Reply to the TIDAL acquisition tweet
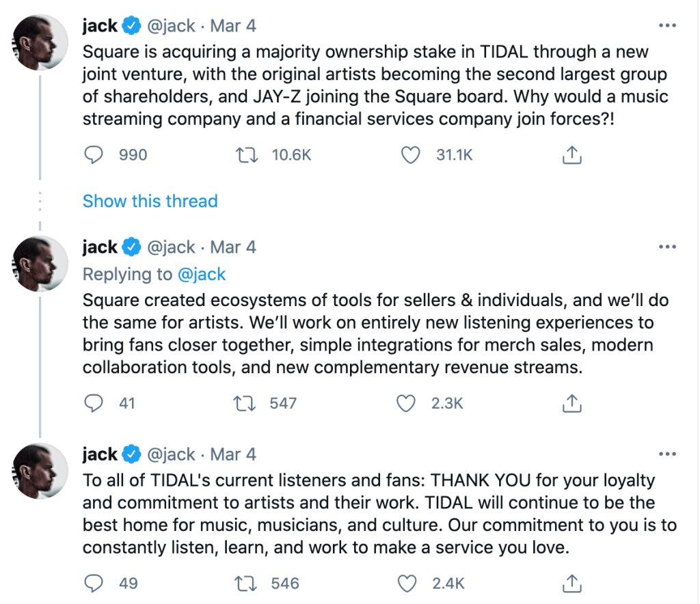The width and height of the screenshot is (700, 604). [93, 155]
